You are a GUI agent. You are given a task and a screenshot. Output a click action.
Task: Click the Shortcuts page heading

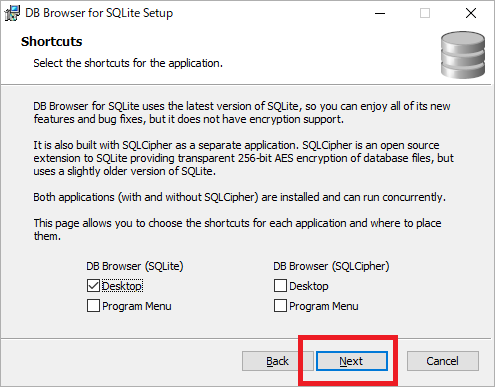[x=51, y=42]
